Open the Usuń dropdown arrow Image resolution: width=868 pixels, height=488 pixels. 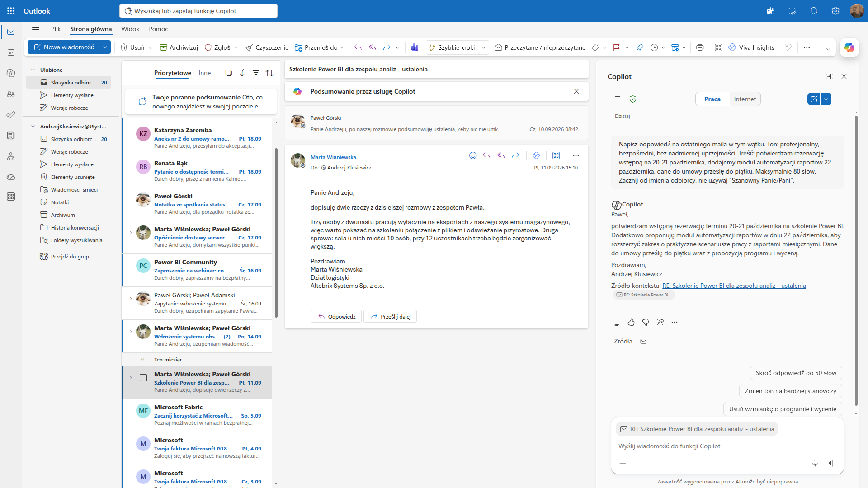151,47
